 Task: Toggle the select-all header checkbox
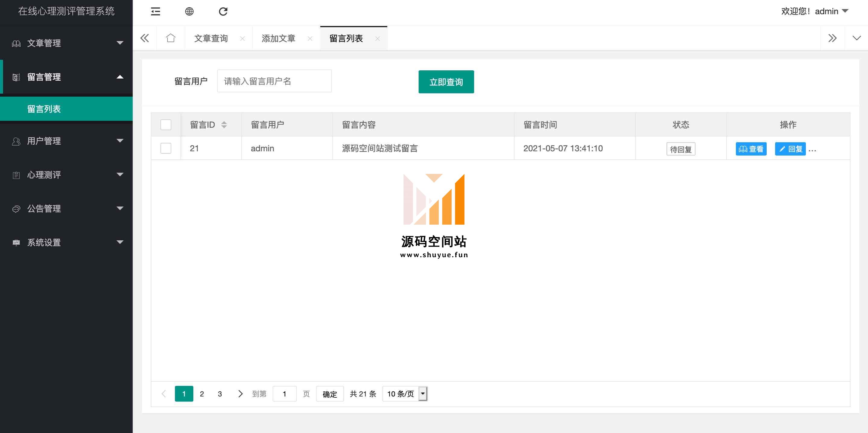coord(166,125)
